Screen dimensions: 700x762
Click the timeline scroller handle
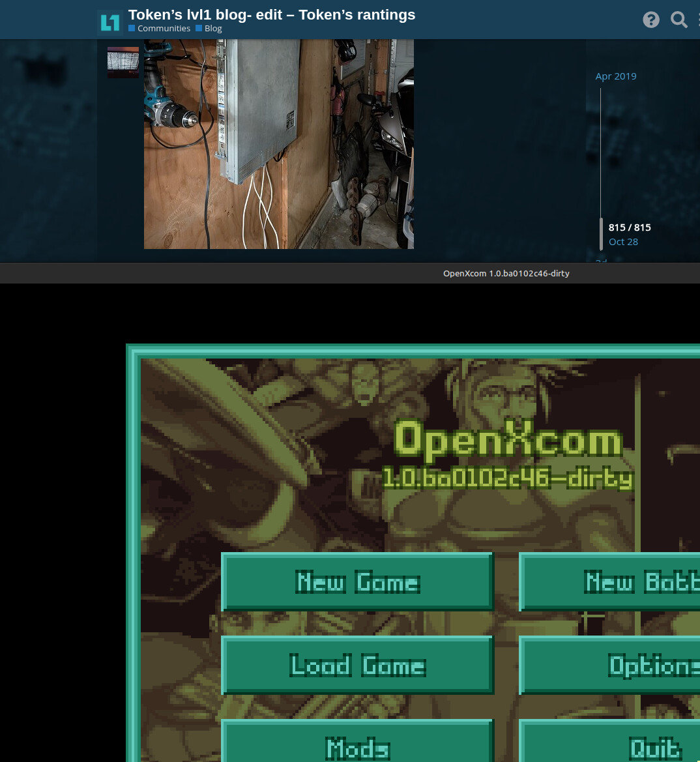[x=601, y=234]
